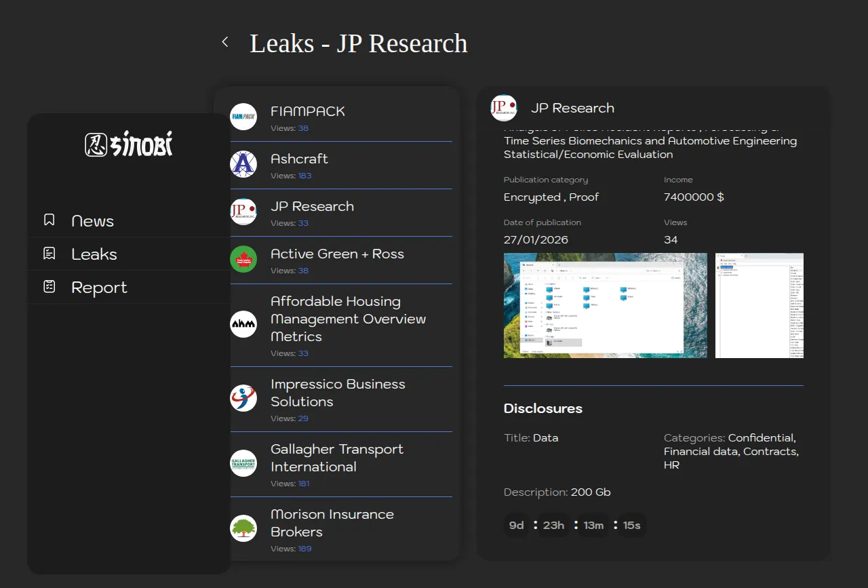Screen dimensions: 868x588
Task: Click the Sinobi logo in the sidebar
Action: (129, 144)
